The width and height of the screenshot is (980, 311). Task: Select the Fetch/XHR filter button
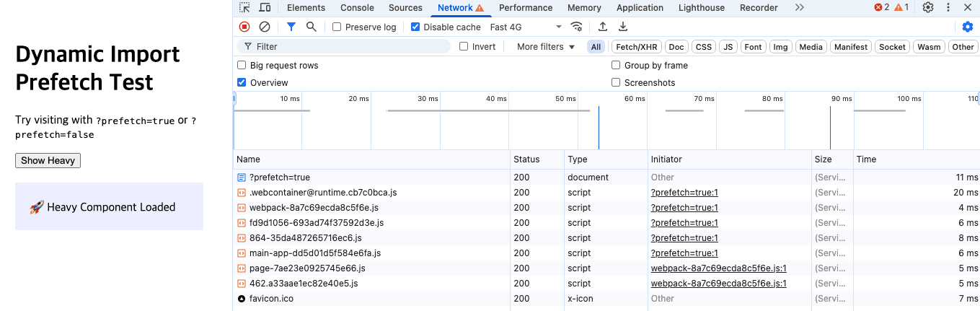pos(635,47)
